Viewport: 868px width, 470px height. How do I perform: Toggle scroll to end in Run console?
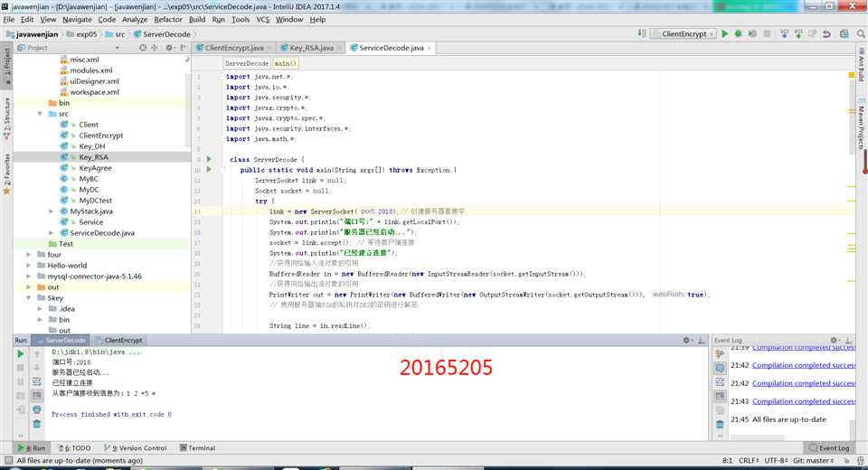36,395
